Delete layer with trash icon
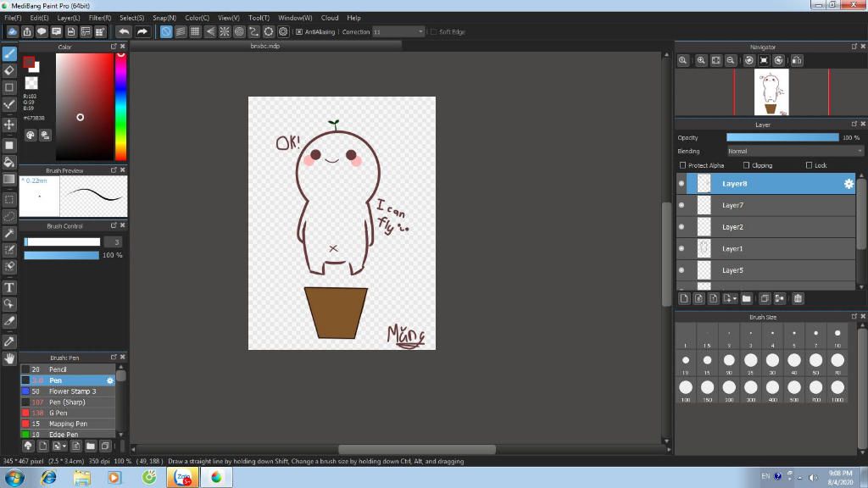868x488 pixels. [x=798, y=299]
